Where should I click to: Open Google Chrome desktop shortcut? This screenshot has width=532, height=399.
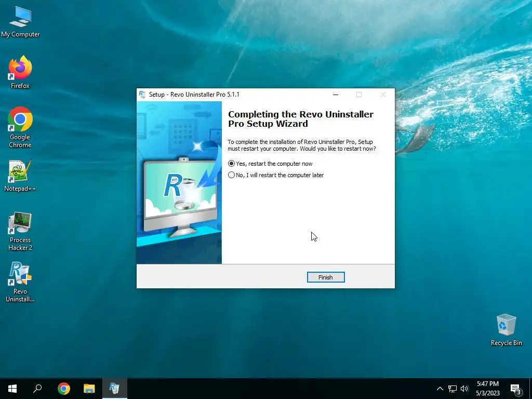point(20,128)
